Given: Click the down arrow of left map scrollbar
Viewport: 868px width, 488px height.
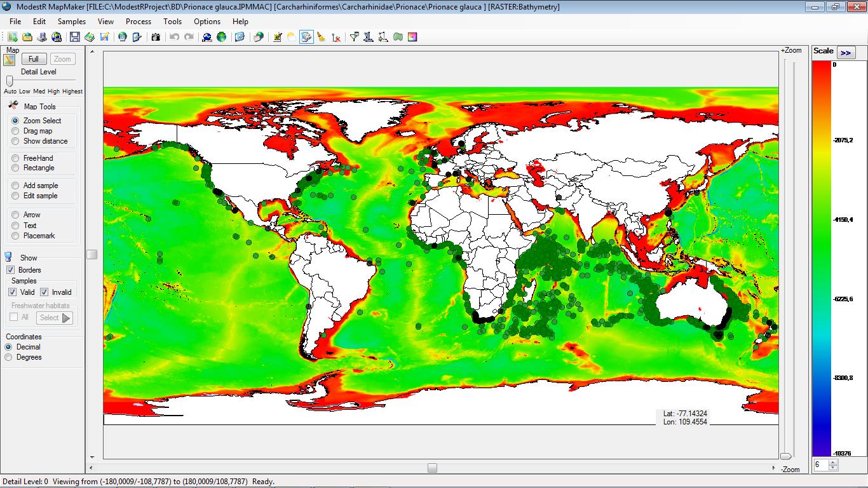Looking at the screenshot, I should (x=92, y=457).
